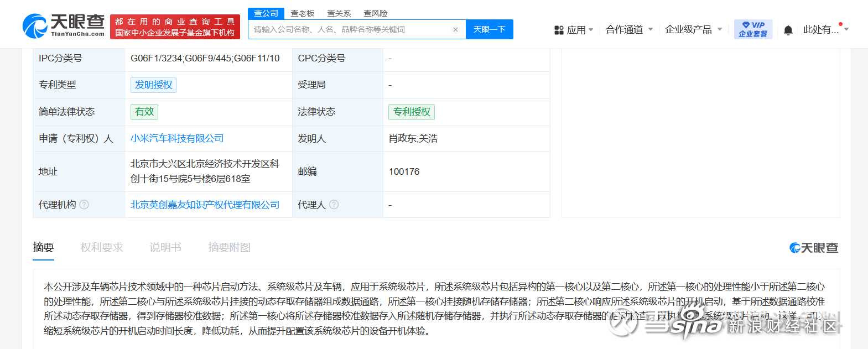This screenshot has width=868, height=349.
Task: Switch to the 摘要 tab
Action: (x=44, y=248)
